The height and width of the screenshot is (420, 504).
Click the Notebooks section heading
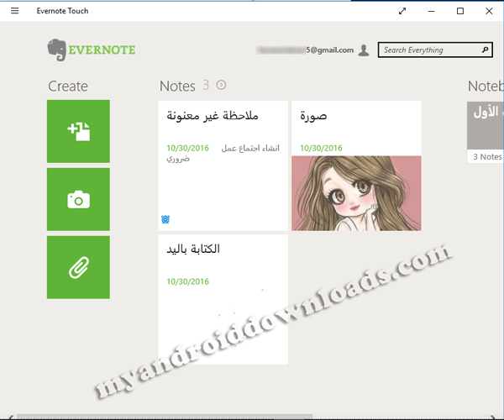tap(486, 87)
